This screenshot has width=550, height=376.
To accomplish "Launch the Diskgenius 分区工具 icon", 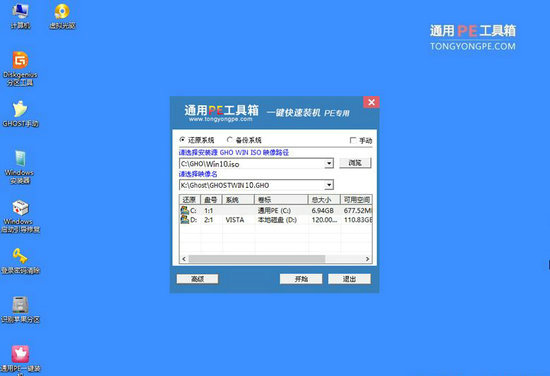I will pos(20,69).
